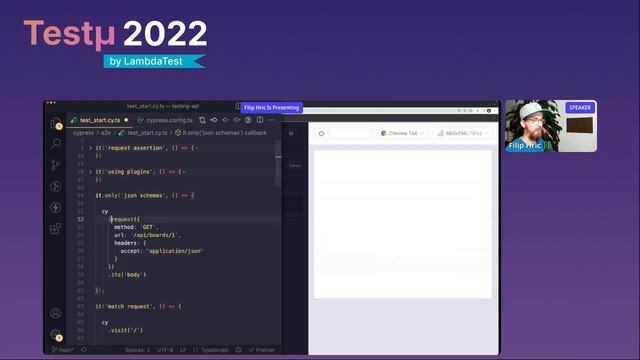This screenshot has width=640, height=360.
Task: Split the editor to the right
Action: click(x=260, y=120)
